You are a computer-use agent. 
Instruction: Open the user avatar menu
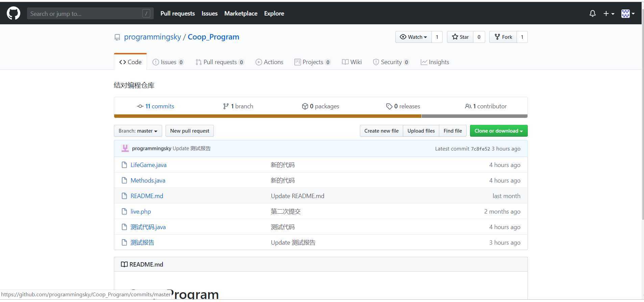tap(628, 13)
